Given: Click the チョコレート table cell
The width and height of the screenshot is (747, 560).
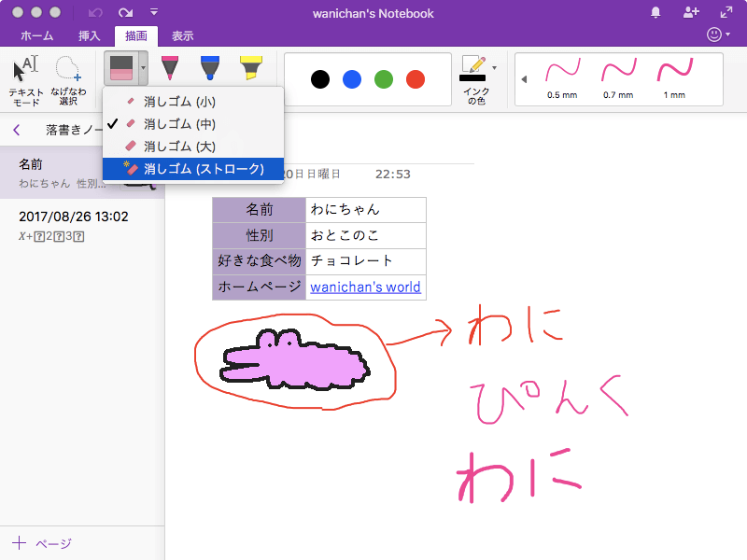Looking at the screenshot, I should [366, 261].
